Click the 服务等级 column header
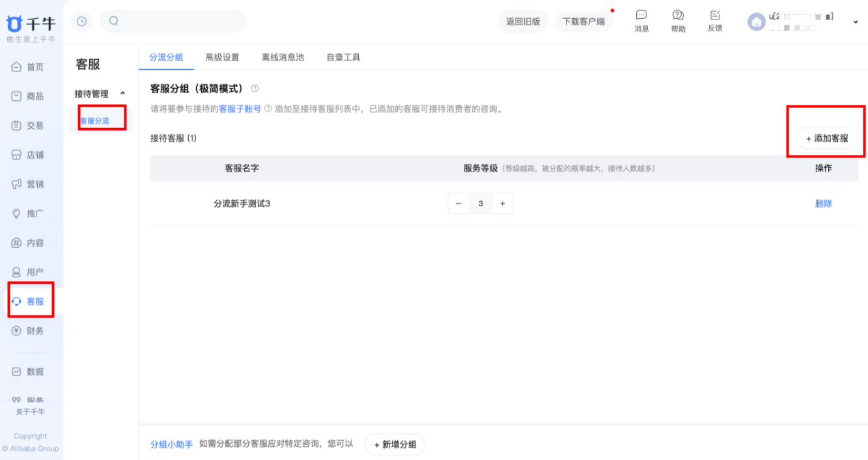The image size is (868, 460). point(481,168)
